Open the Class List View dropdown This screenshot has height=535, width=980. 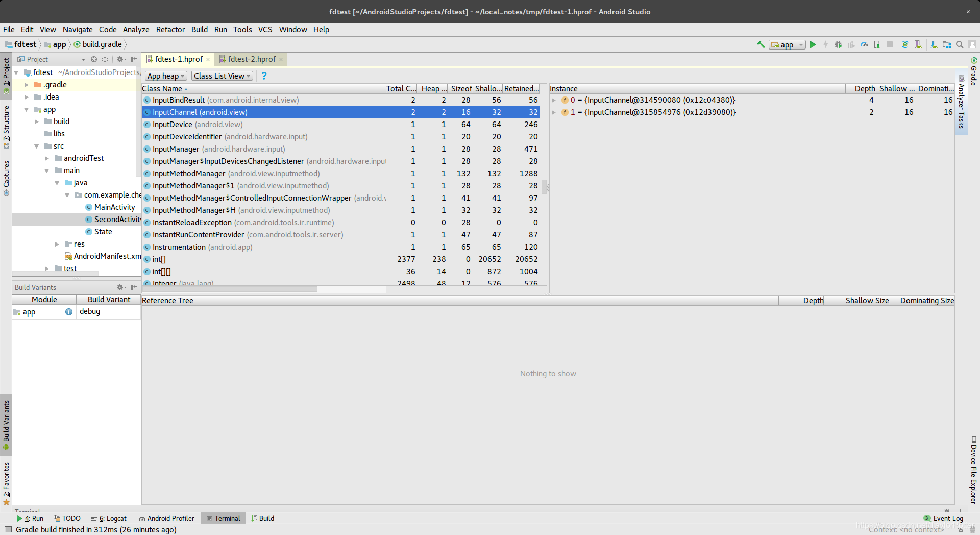[x=223, y=76]
